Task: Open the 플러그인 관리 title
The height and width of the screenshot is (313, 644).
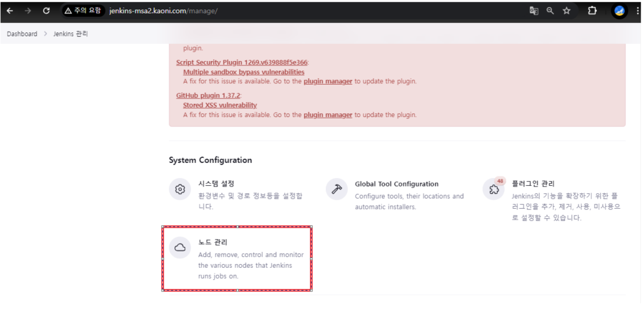Action: [533, 184]
